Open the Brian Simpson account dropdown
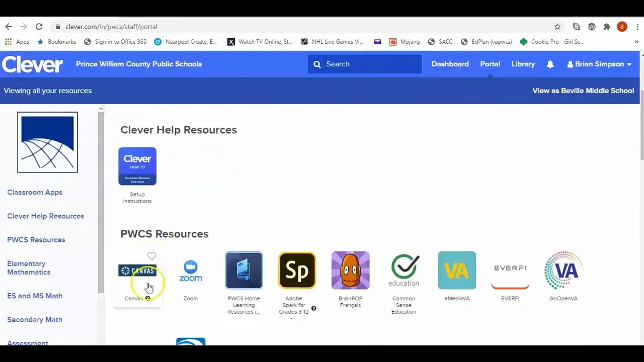The height and width of the screenshot is (362, 644). point(599,64)
